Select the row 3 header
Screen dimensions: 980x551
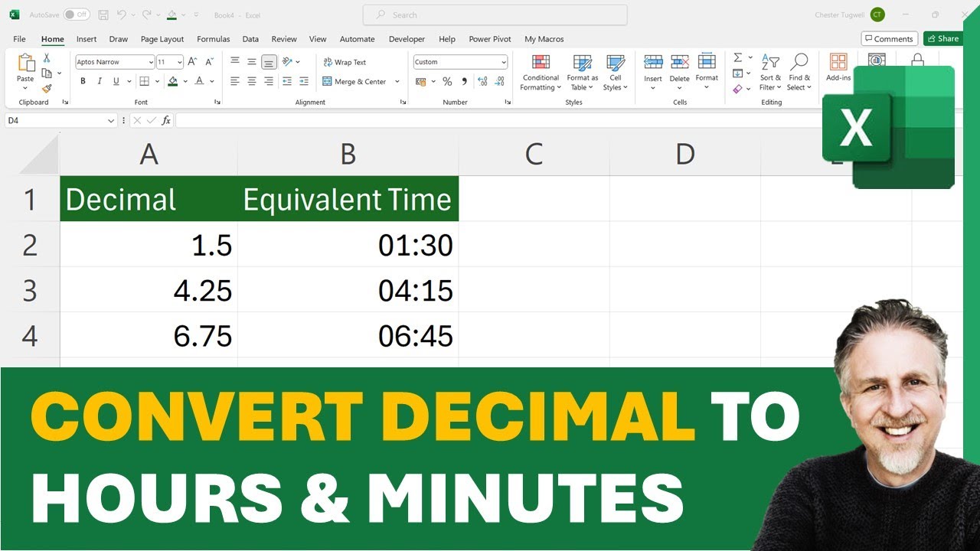pos(30,291)
